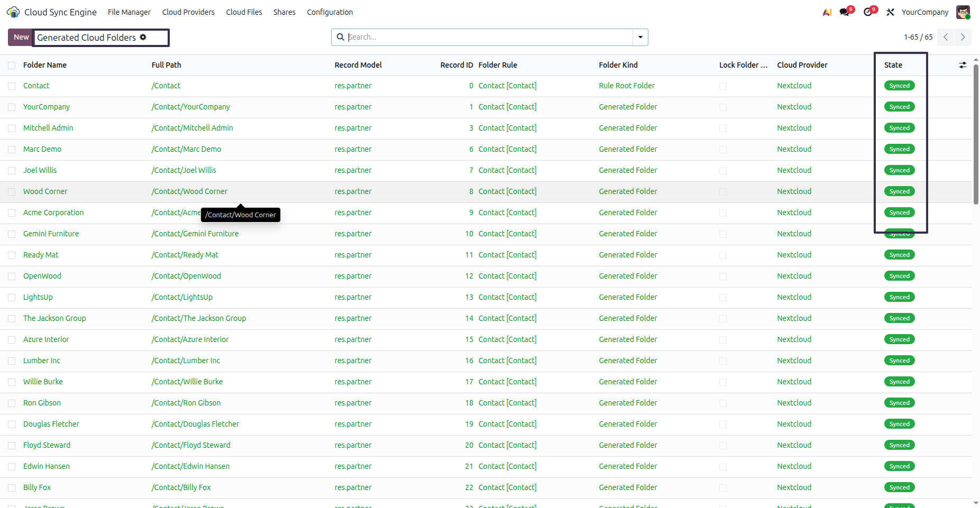Screen dimensions: 980x508
Task: Open the Shares menu
Action: point(285,12)
